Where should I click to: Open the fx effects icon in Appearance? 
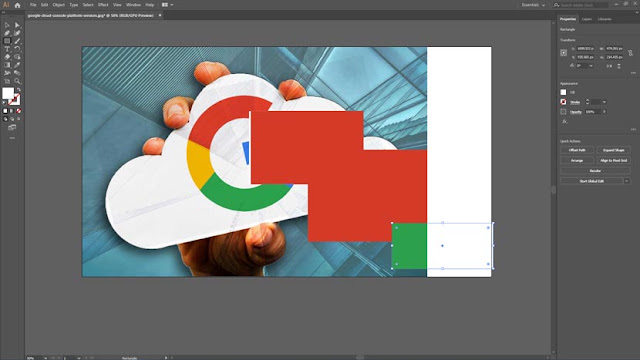tap(564, 121)
